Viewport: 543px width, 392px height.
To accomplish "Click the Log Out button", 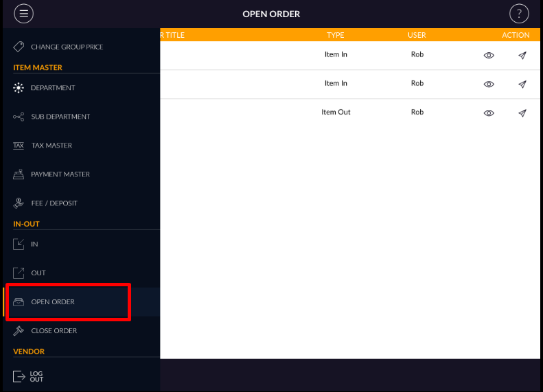I will click(x=29, y=376).
